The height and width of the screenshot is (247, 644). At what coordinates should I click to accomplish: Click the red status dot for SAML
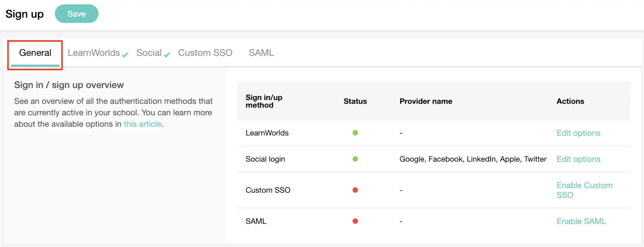tap(355, 221)
